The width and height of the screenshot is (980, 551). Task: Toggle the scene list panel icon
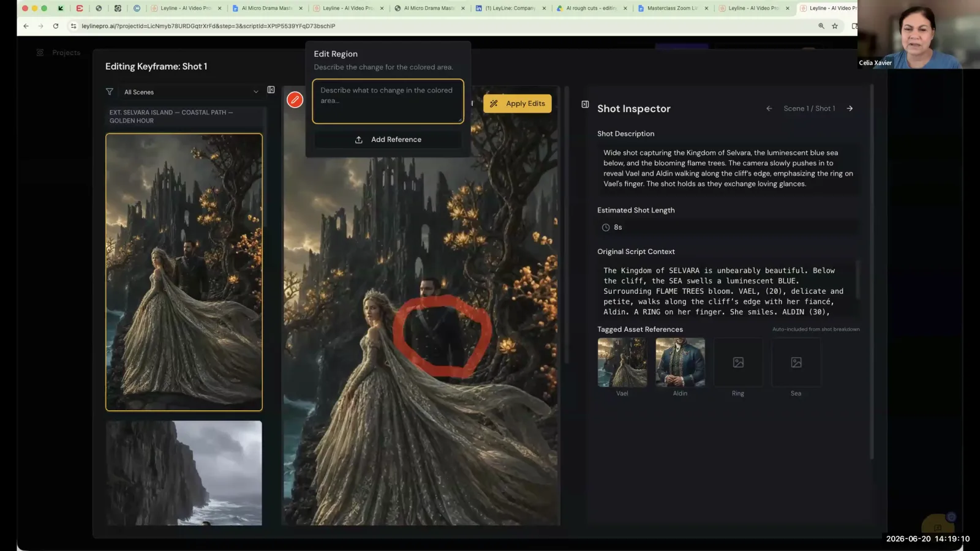271,90
